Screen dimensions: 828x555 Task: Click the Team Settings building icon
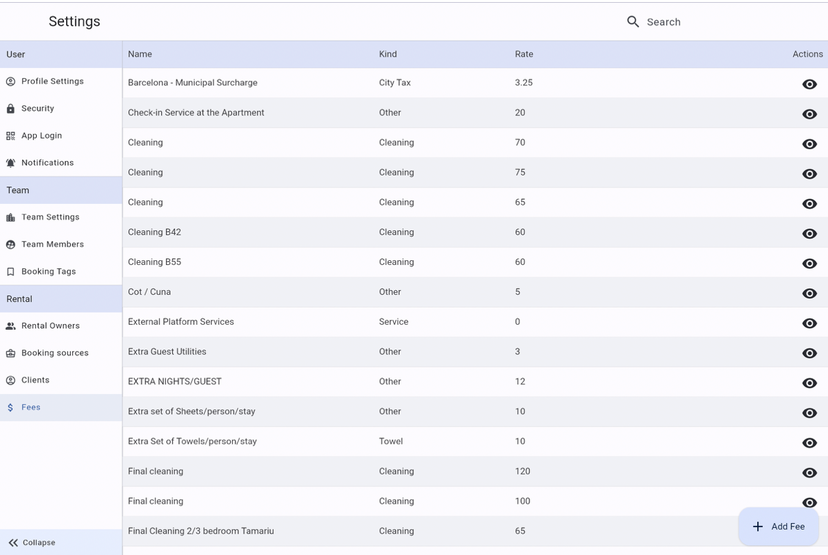[x=11, y=217]
